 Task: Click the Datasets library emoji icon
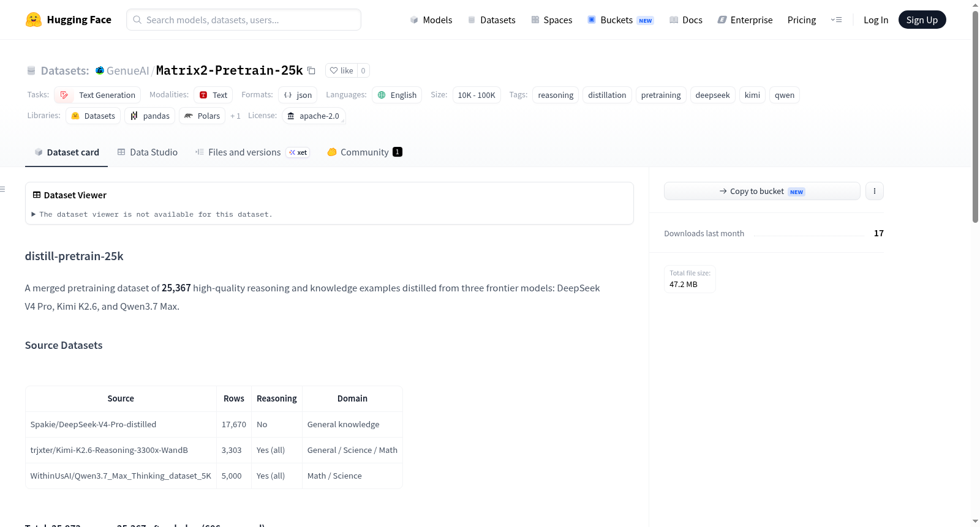(75, 116)
